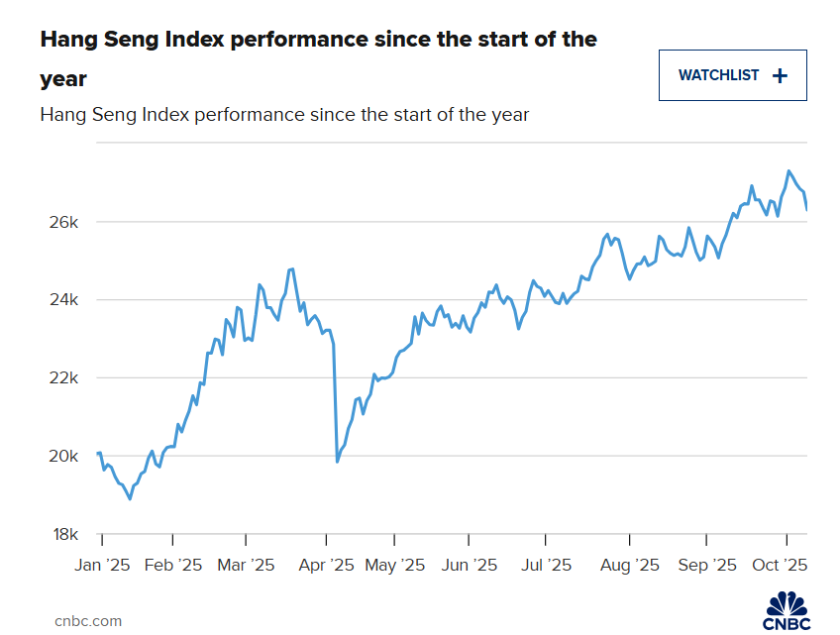Select the Mar '25 x-axis label
Viewport: 840px width, 635px height.
[247, 565]
